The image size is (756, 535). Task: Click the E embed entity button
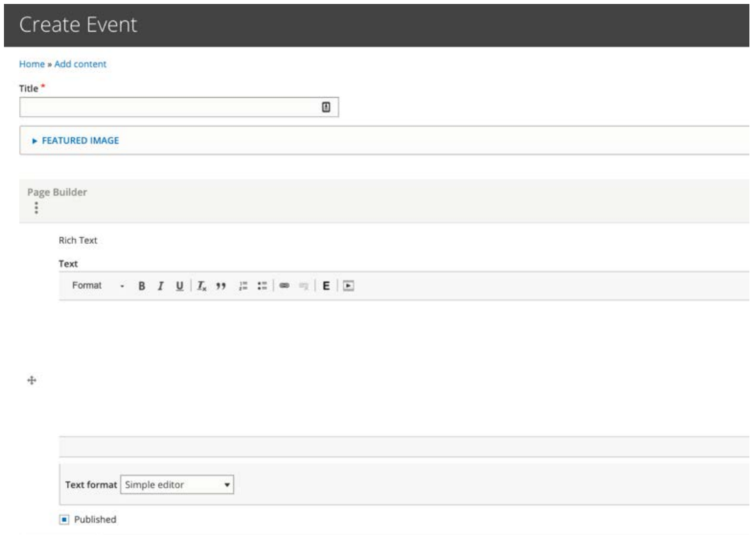click(x=327, y=286)
